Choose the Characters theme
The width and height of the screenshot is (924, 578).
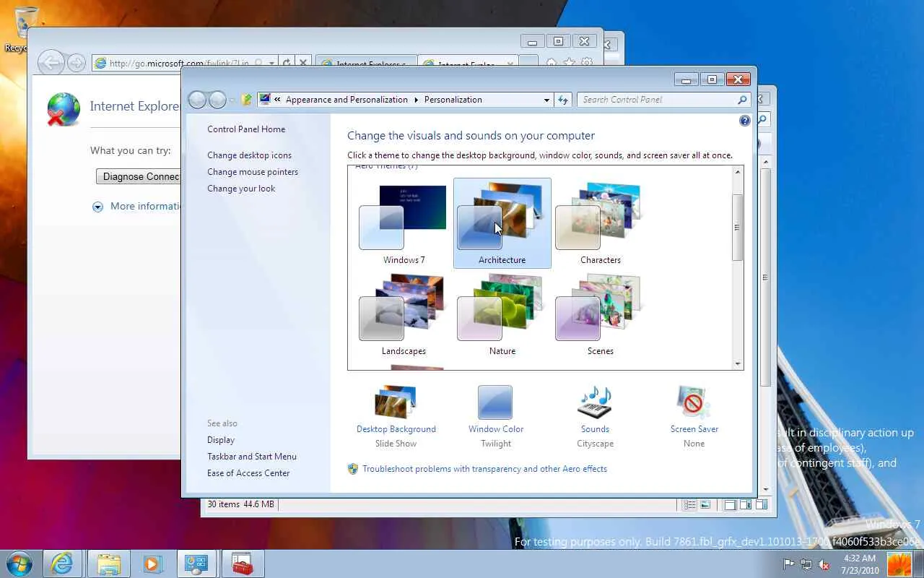click(x=600, y=224)
